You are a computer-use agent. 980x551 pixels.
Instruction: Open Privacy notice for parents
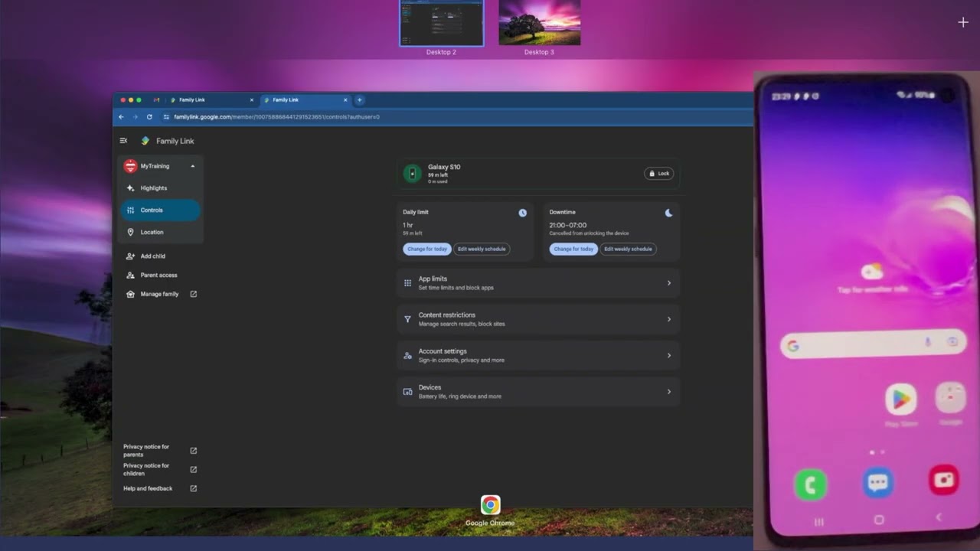coord(160,451)
